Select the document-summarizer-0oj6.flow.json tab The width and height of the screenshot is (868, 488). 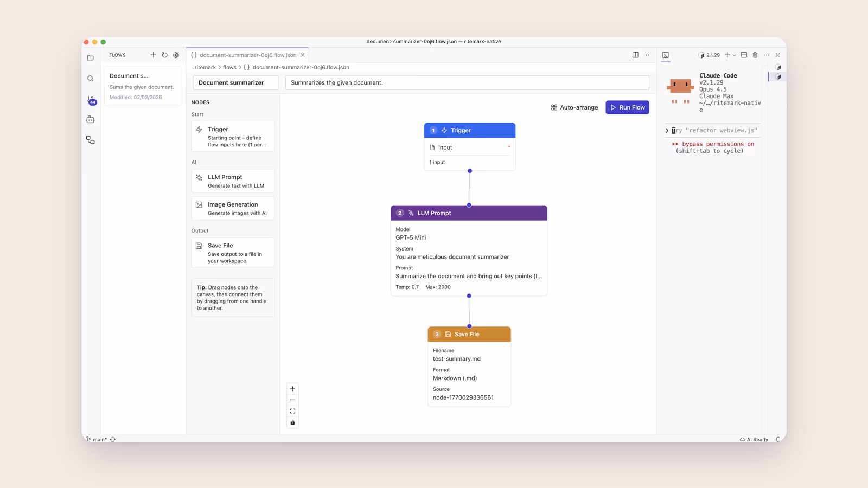point(247,55)
